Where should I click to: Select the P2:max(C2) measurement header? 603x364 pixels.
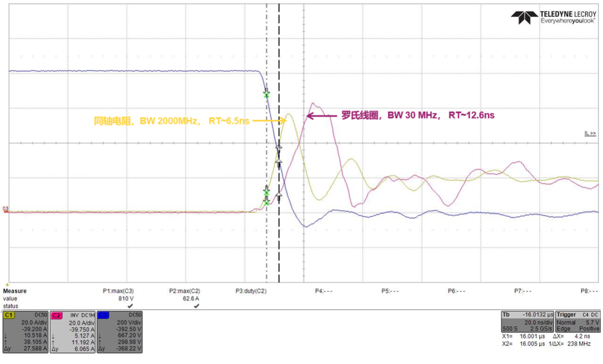pyautogui.click(x=185, y=291)
